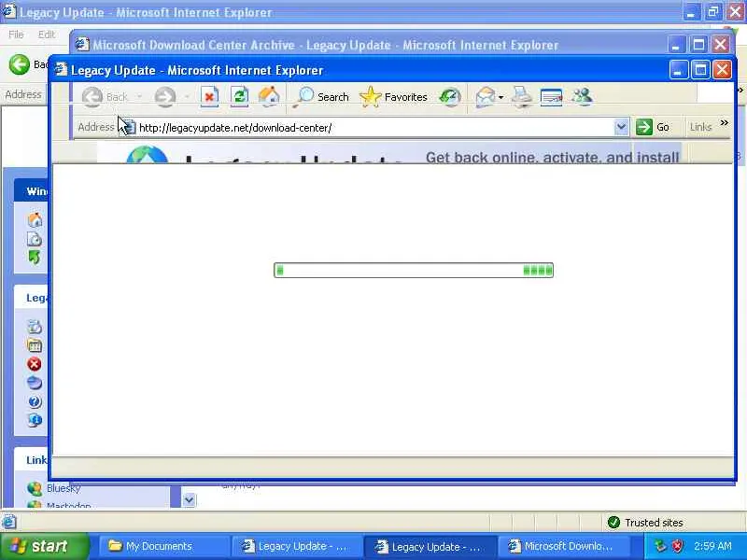Click the sidebar info globe icon

pos(35,420)
